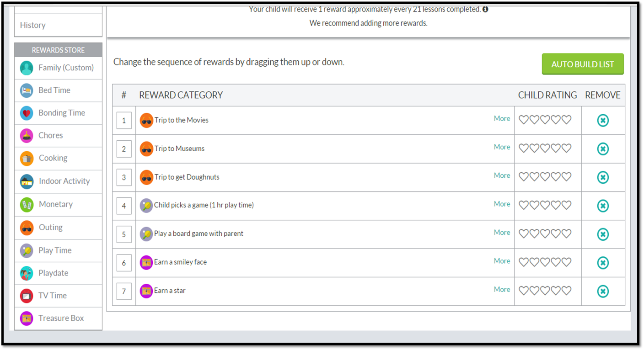This screenshot has width=644, height=350.
Task: Remove the Trip to the Movies reward
Action: (603, 121)
